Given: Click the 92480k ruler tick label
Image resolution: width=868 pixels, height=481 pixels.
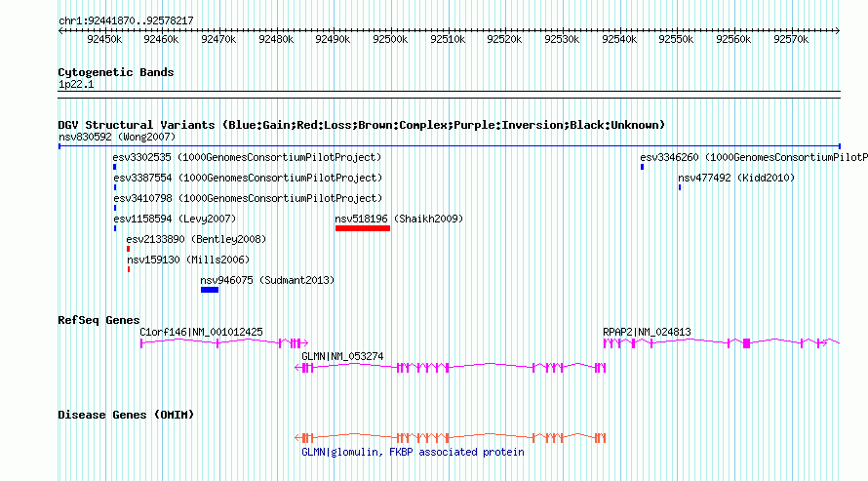Looking at the screenshot, I should pyautogui.click(x=276, y=39).
